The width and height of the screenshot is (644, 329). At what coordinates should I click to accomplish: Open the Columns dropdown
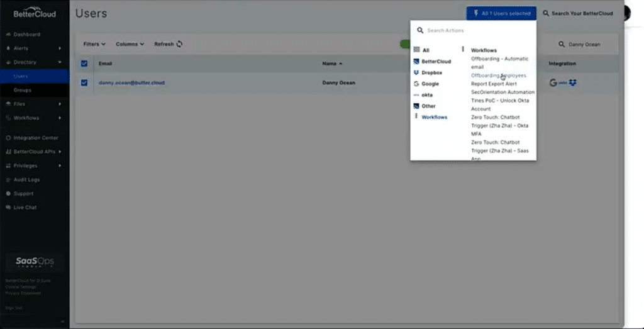(x=130, y=45)
